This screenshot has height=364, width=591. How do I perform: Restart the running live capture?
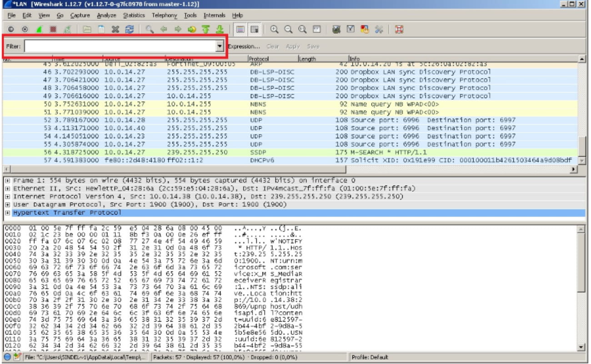click(x=68, y=30)
